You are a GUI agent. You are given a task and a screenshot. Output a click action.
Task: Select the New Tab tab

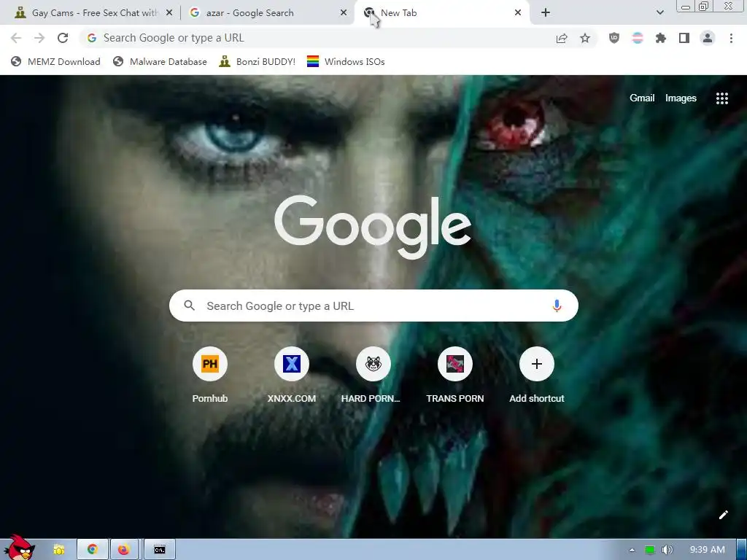point(441,13)
